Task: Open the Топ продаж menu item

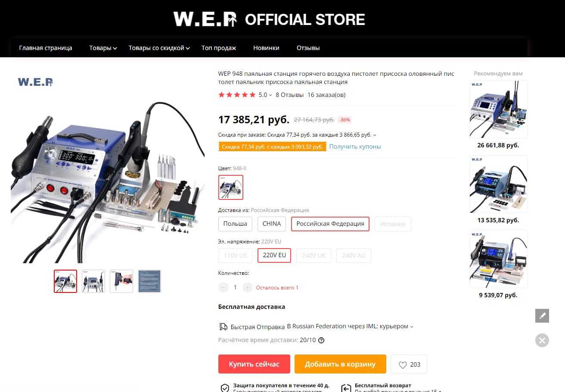Action: [x=219, y=48]
